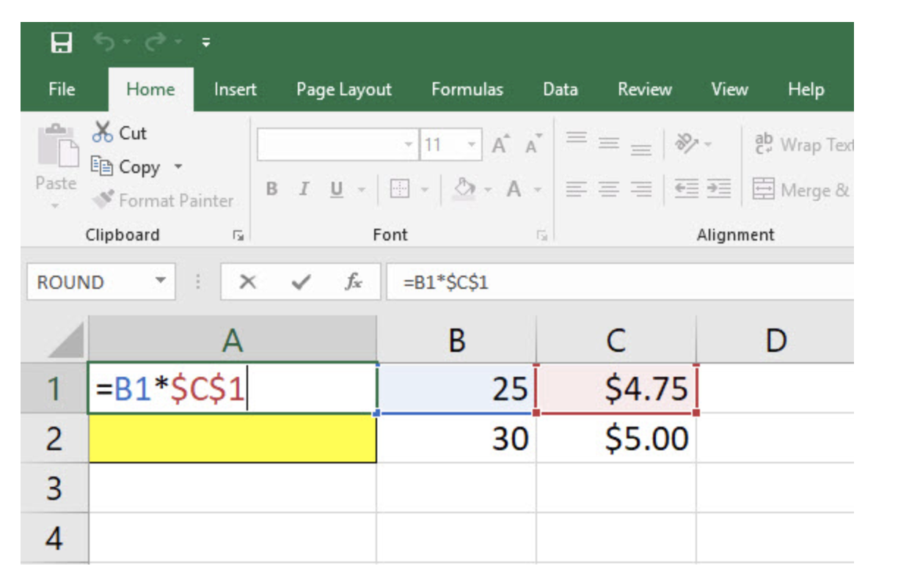
Task: Click the font size field showing 11
Action: 442,144
